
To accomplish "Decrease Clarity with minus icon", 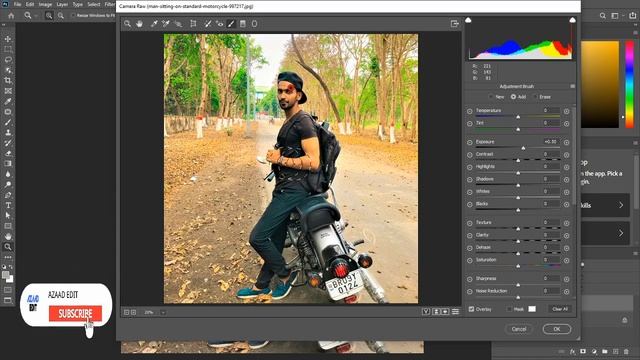I will pos(469,236).
